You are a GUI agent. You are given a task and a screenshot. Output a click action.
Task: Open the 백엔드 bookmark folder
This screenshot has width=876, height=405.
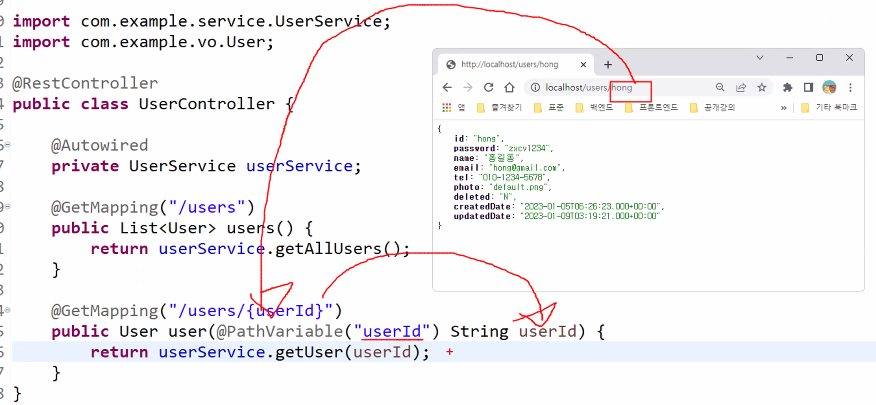593,108
